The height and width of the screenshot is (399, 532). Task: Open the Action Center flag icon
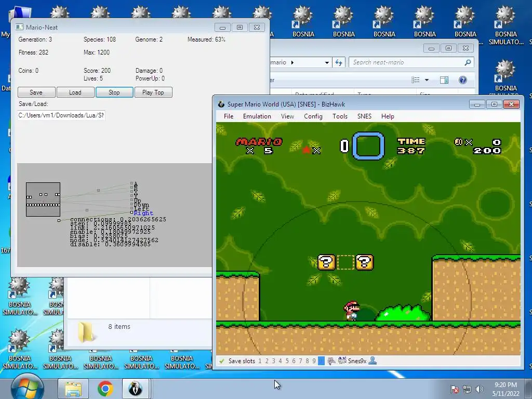(454, 389)
